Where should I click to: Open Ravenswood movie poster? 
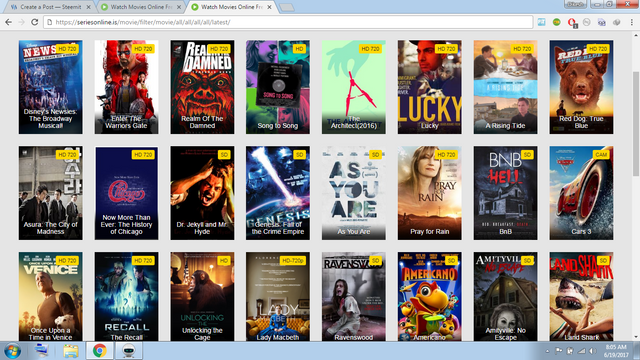[353, 296]
